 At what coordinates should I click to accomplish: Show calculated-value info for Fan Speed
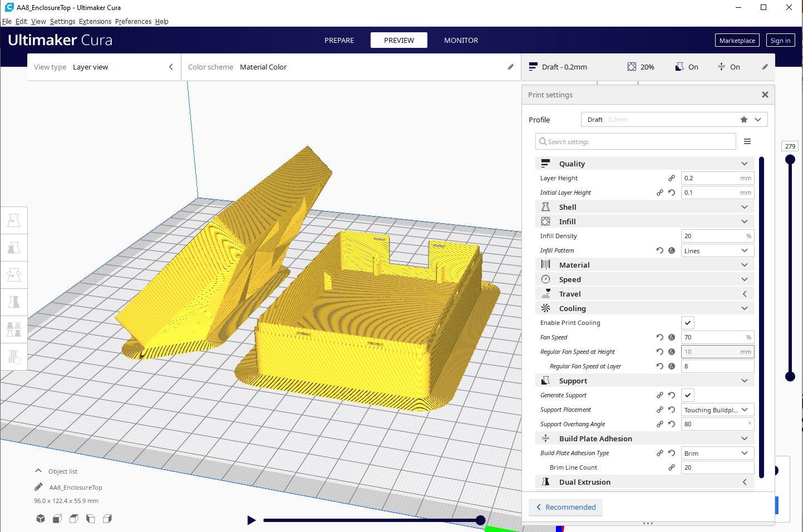coord(672,337)
